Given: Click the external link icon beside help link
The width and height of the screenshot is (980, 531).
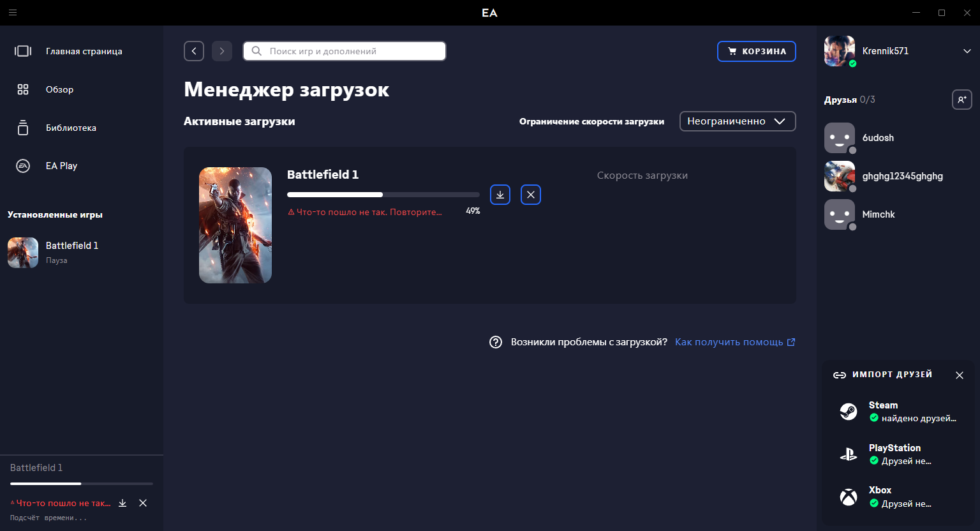Looking at the screenshot, I should coord(791,342).
